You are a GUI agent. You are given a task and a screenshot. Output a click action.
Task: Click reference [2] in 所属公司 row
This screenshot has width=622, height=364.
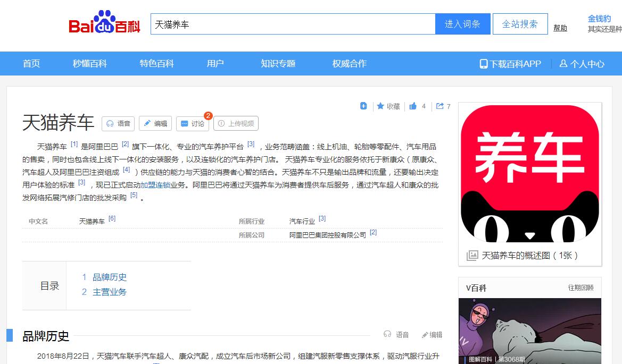[x=374, y=233]
